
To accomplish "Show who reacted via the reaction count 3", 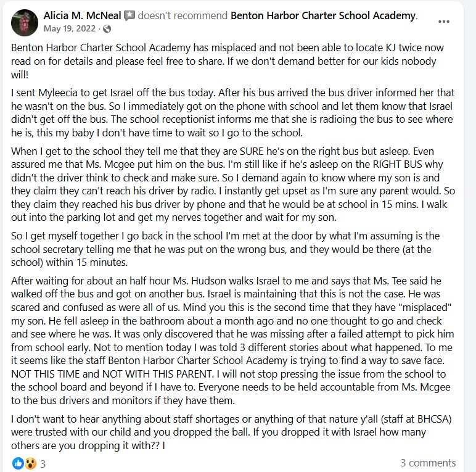I will click(x=43, y=462).
